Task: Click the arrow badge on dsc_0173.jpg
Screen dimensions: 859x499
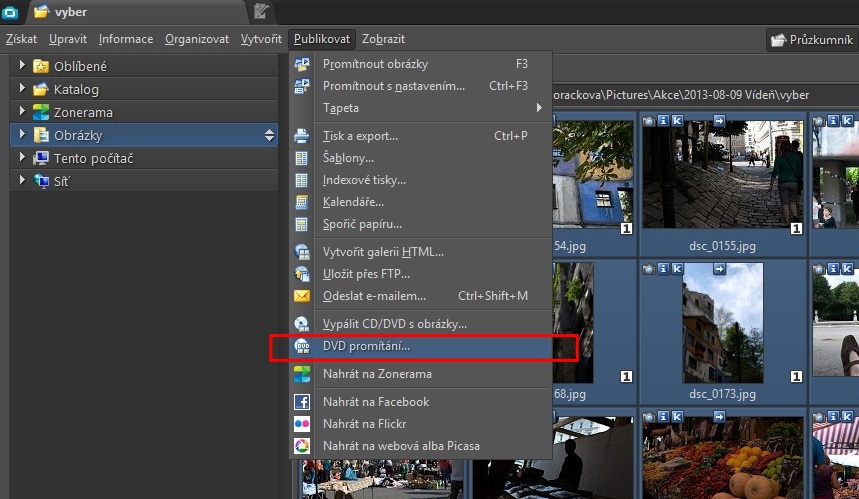Action: pos(719,268)
